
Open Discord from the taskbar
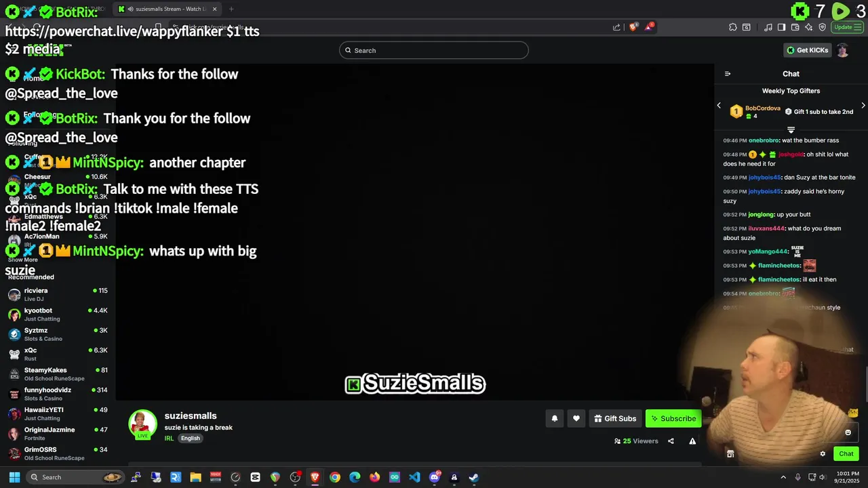tap(435, 477)
